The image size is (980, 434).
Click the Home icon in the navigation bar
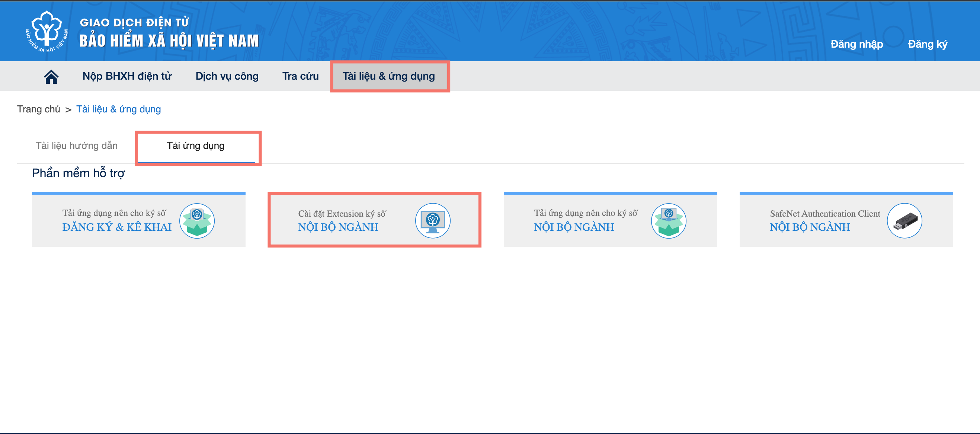point(51,76)
